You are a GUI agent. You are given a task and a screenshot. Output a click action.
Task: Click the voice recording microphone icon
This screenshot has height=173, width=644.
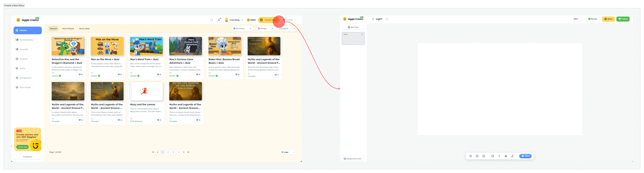click(x=506, y=156)
